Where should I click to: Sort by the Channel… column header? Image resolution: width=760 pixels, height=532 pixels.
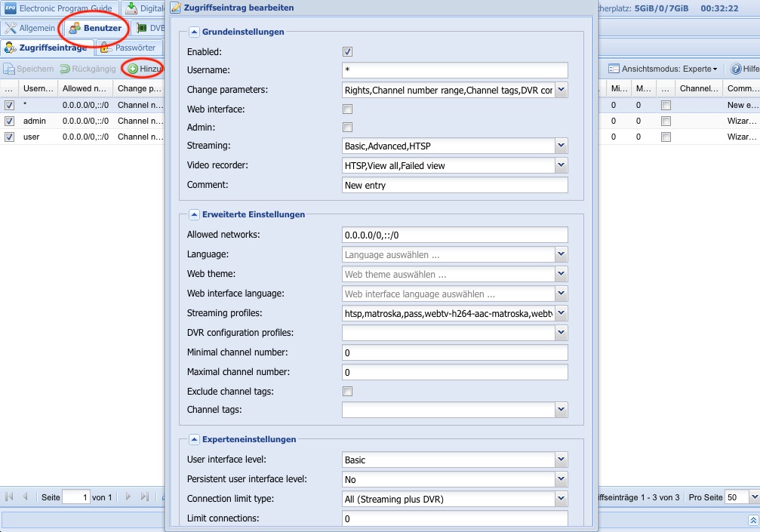(x=698, y=89)
